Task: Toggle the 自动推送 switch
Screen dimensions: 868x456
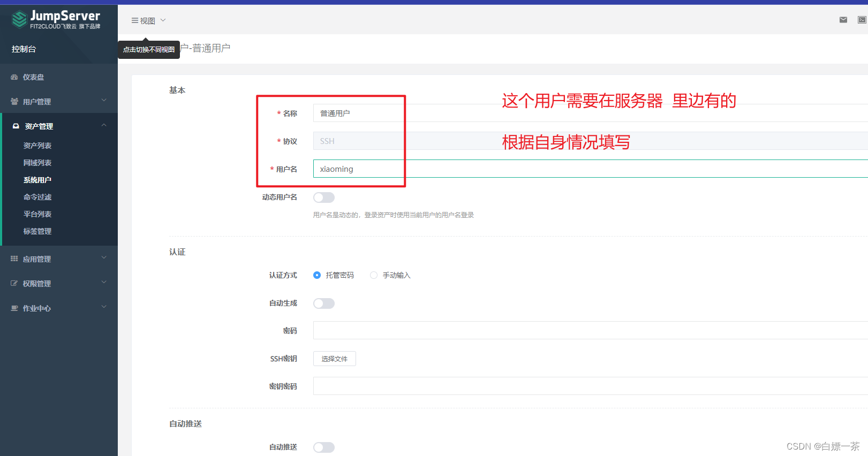Action: (x=324, y=447)
